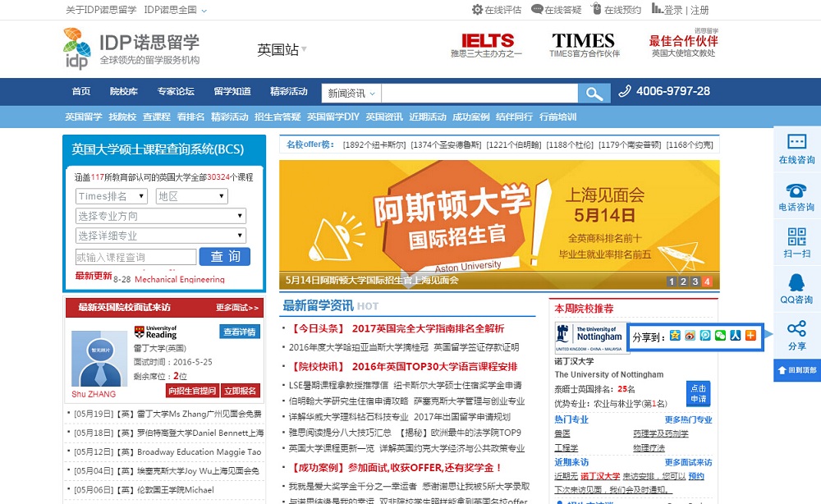Click the 点击申请 blue button
Image resolution: width=821 pixels, height=504 pixels.
[x=699, y=393]
